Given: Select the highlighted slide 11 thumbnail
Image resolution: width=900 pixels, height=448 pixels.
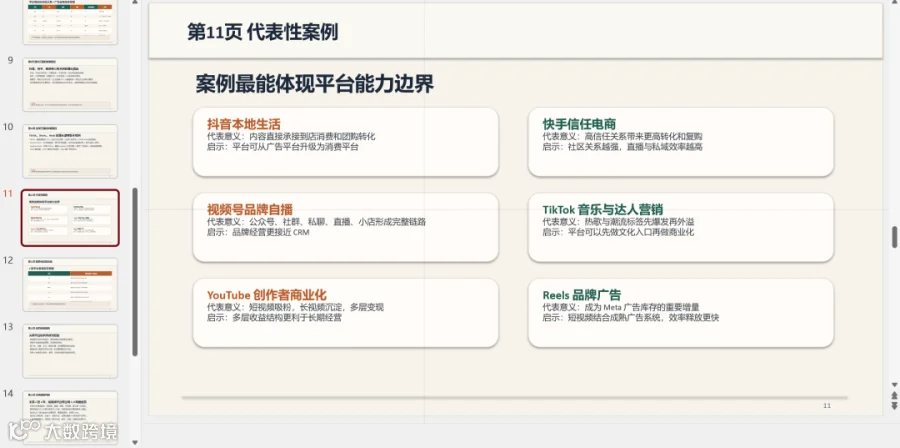Looking at the screenshot, I should (70, 218).
